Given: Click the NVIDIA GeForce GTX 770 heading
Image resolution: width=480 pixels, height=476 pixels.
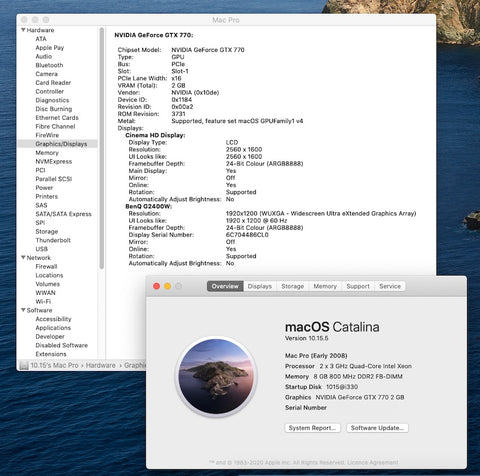Looking at the screenshot, I should coord(154,35).
